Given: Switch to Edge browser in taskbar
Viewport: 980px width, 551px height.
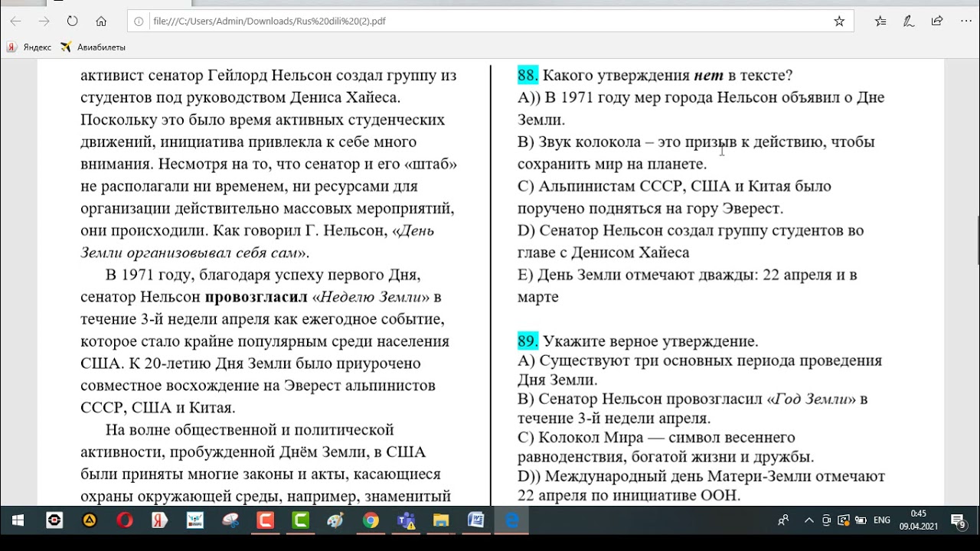Looking at the screenshot, I should click(x=511, y=520).
